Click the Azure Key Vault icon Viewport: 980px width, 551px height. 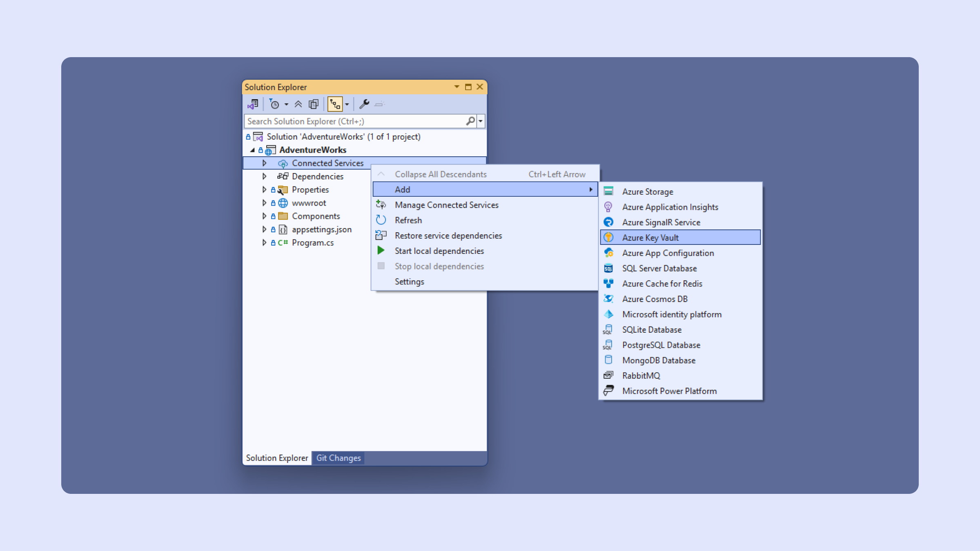tap(608, 238)
